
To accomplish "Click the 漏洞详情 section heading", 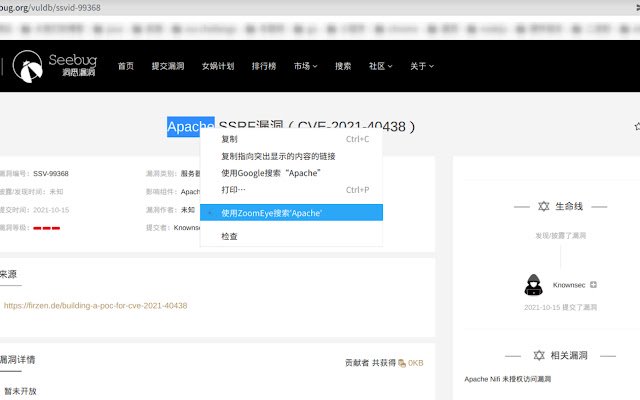I will point(17,360).
